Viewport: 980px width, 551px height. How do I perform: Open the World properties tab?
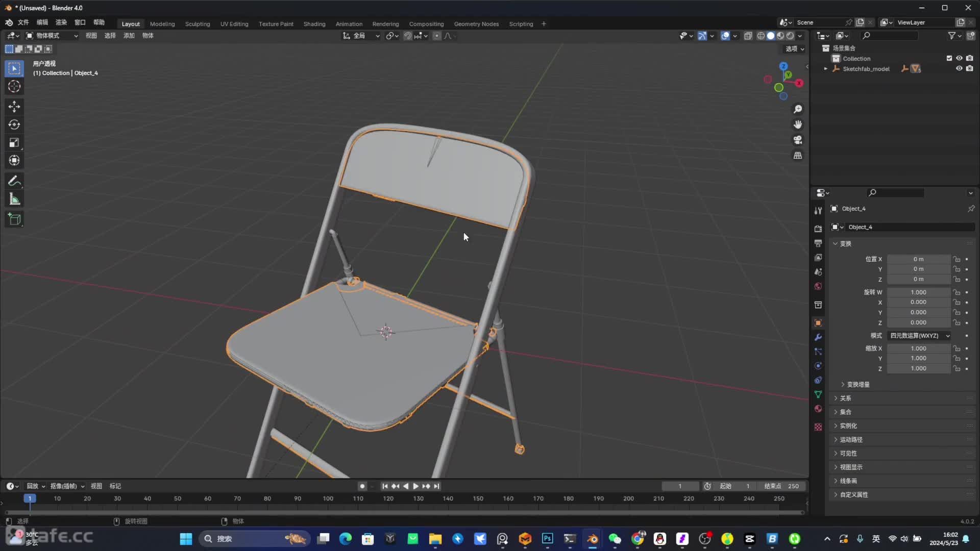click(818, 286)
